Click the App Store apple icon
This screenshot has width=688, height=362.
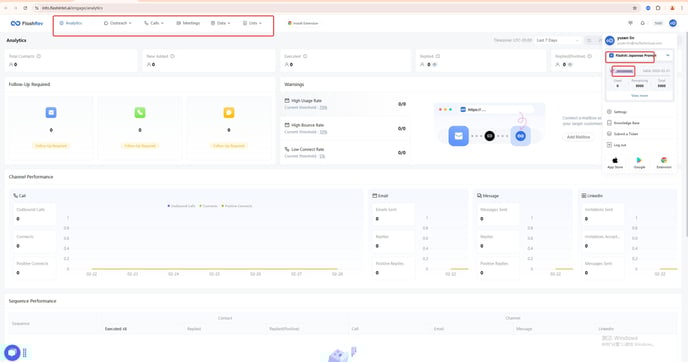pyautogui.click(x=615, y=160)
